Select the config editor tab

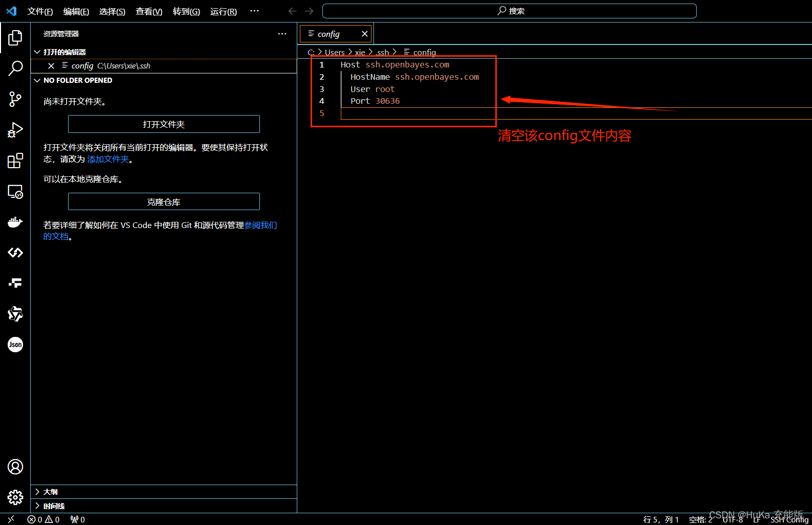tap(336, 34)
